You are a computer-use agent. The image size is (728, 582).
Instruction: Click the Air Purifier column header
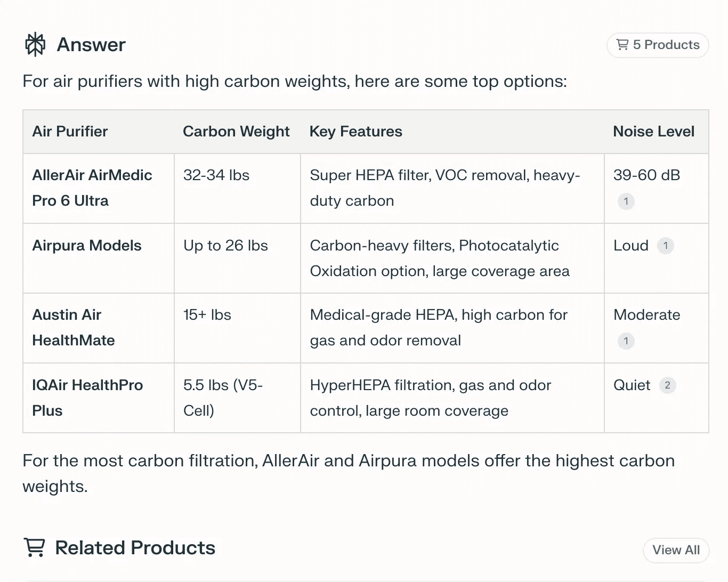(x=70, y=132)
